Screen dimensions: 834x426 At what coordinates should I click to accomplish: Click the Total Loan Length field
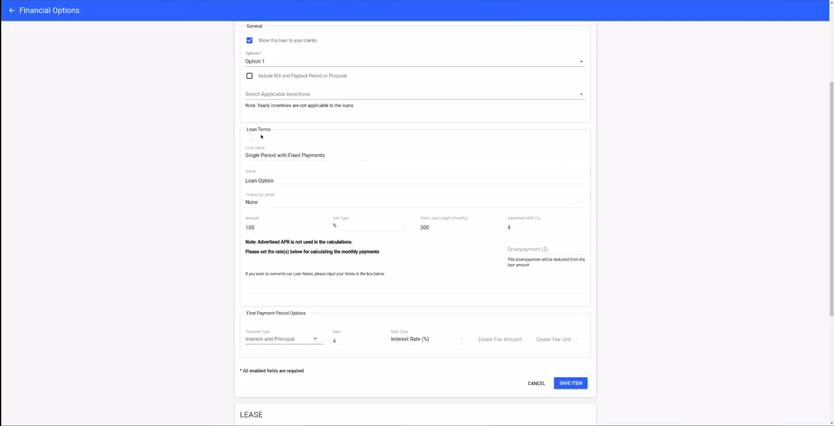[457, 227]
